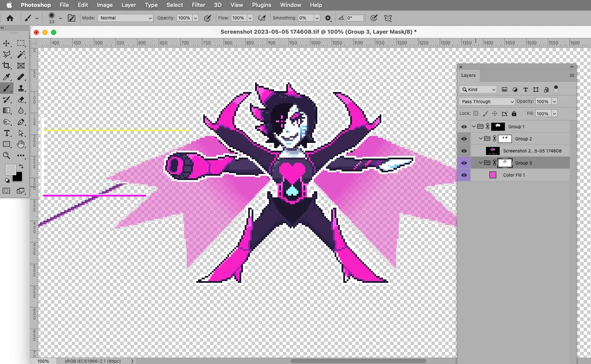The image size is (591, 364).
Task: Filter for smart objects
Action: (x=546, y=89)
